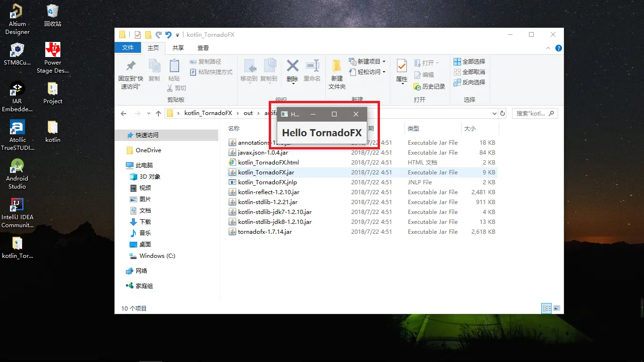Open the File (文件) ribbon tab

click(128, 48)
